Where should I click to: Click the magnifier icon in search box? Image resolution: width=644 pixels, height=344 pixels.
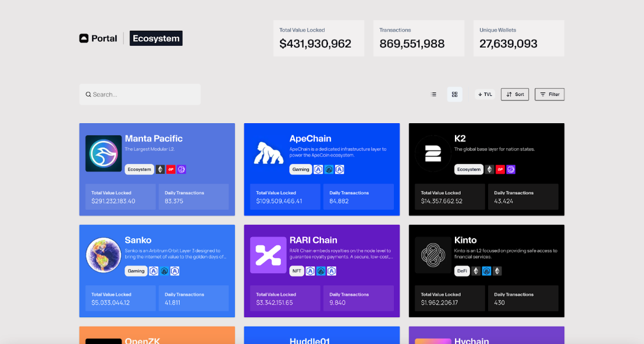(88, 94)
